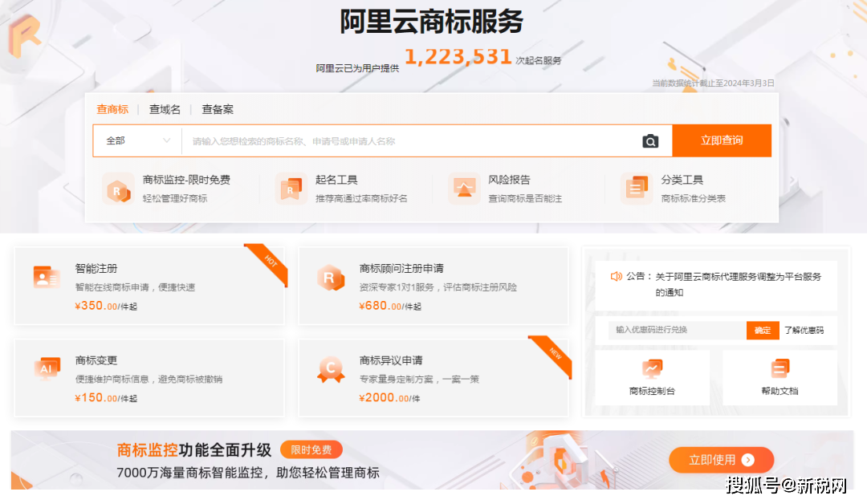Click the 立即使用 banner button
This screenshot has height=504, width=867.
coord(721,460)
